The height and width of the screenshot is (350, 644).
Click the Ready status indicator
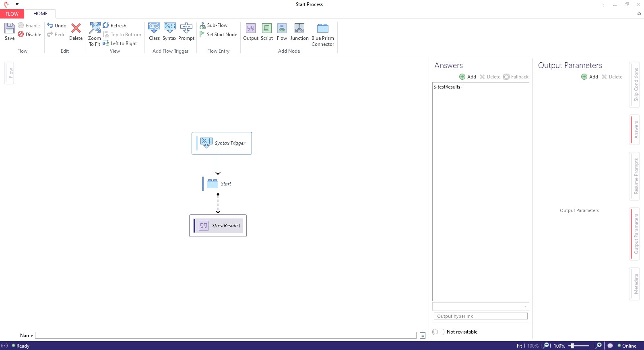[21, 346]
